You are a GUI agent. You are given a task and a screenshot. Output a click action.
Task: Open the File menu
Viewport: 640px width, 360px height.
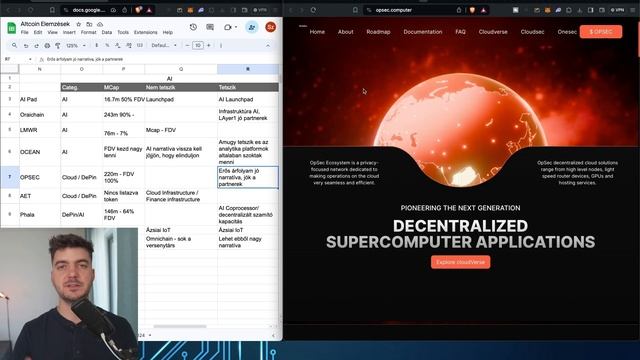pos(24,32)
